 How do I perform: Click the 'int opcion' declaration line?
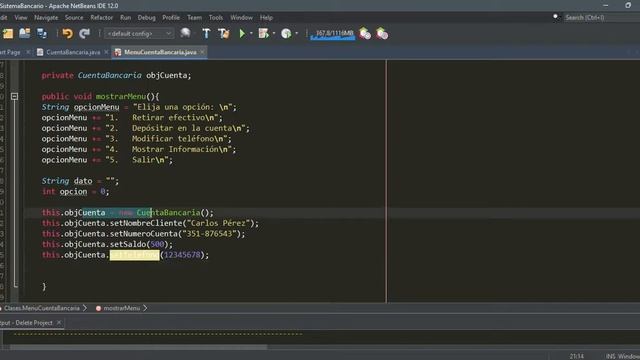coord(75,192)
